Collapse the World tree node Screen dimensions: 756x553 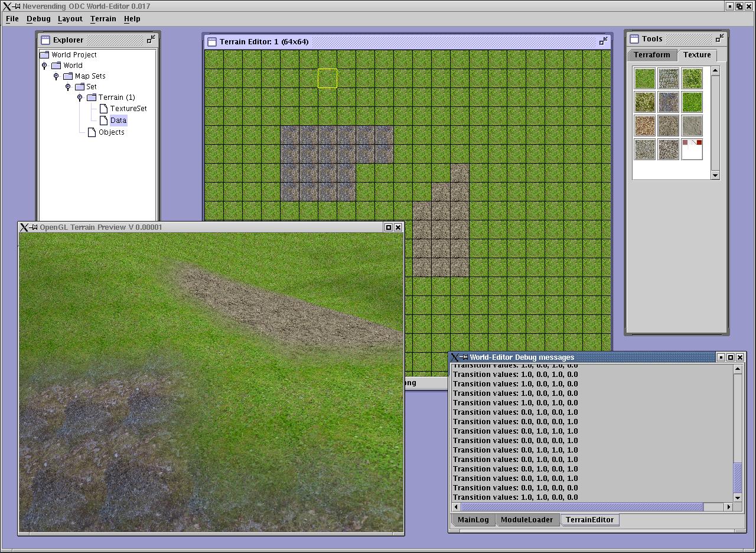click(44, 66)
